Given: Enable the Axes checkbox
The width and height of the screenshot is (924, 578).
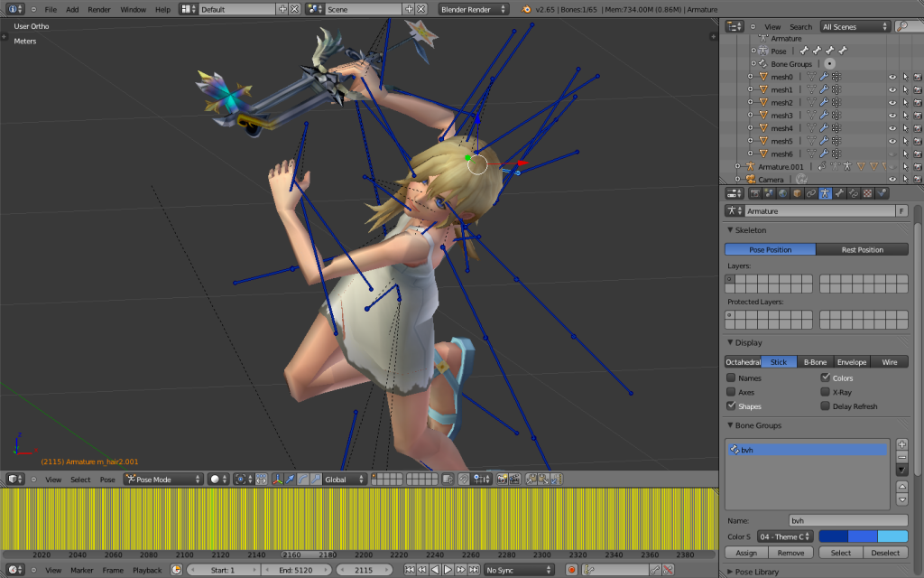Looking at the screenshot, I should (x=731, y=392).
